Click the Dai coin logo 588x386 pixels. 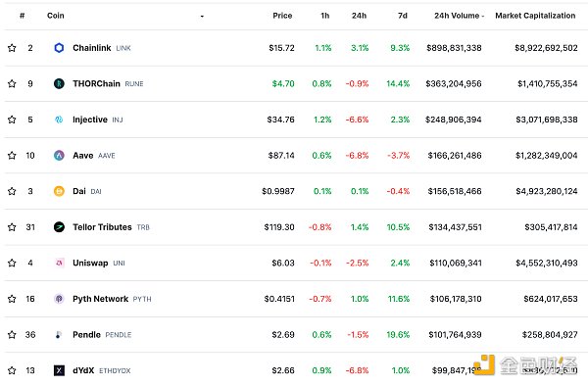[59, 191]
